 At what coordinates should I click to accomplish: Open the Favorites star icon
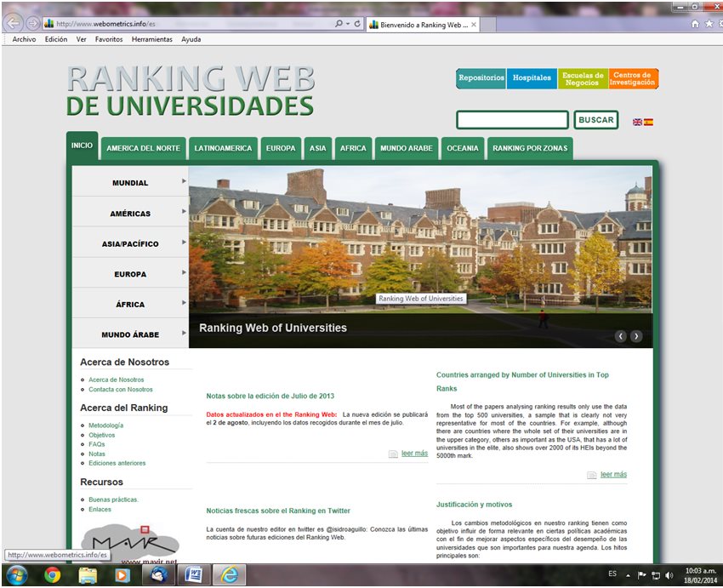click(709, 24)
